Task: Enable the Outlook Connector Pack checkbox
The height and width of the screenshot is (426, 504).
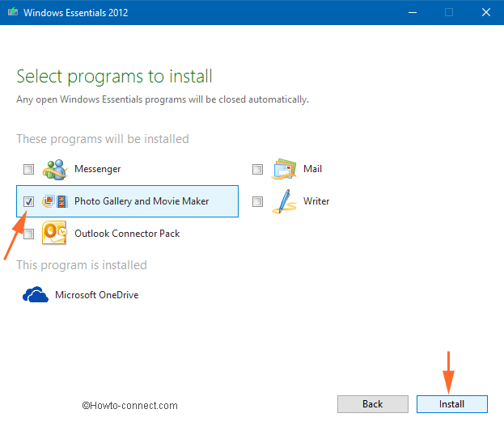Action: 28,234
